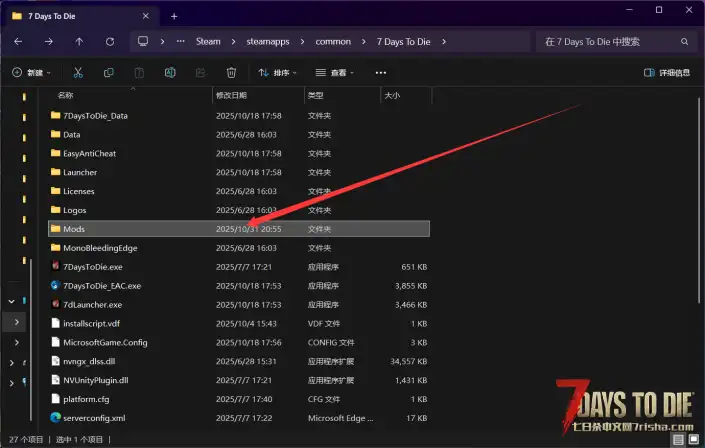This screenshot has width=705, height=448.
Task: Open the New (新建) dropdown
Action: tap(31, 72)
